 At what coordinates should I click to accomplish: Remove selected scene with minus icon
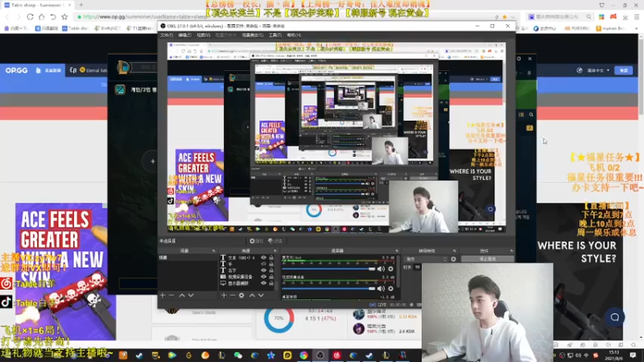point(171,295)
